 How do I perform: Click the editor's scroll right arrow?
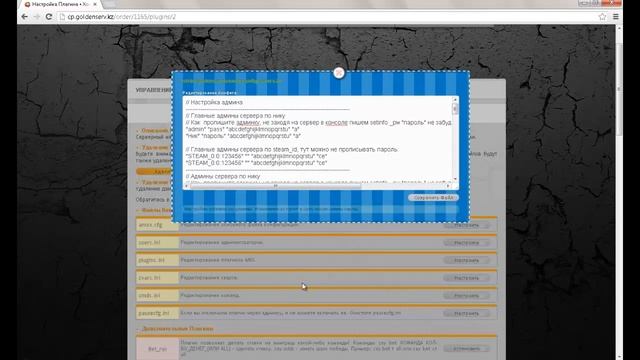click(x=448, y=186)
